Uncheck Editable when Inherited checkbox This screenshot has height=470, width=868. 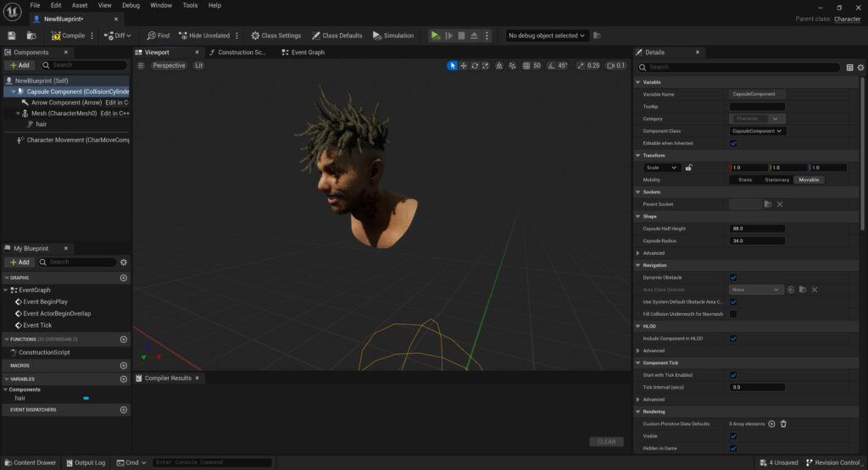tap(733, 143)
